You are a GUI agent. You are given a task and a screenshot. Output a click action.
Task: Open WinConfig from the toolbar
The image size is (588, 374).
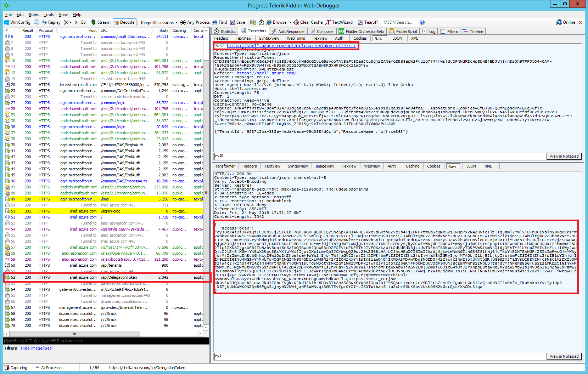pos(17,22)
